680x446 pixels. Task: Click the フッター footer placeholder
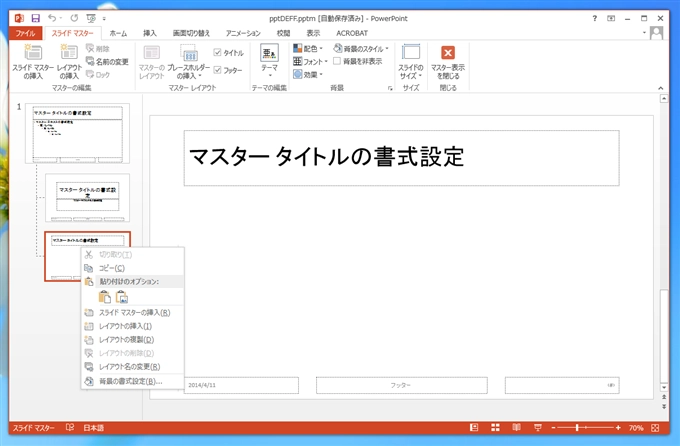[x=402, y=385]
